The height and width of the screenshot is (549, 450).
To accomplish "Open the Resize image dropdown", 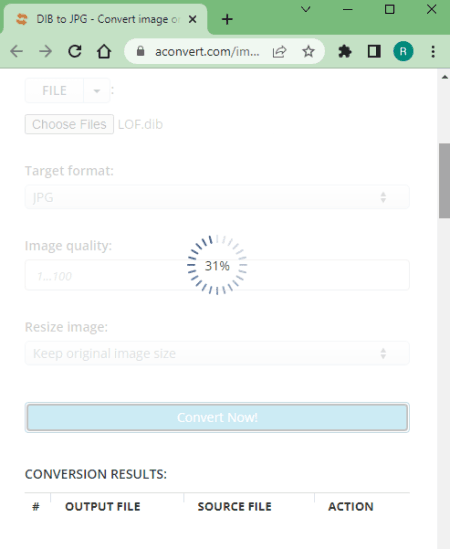I will tap(217, 353).
